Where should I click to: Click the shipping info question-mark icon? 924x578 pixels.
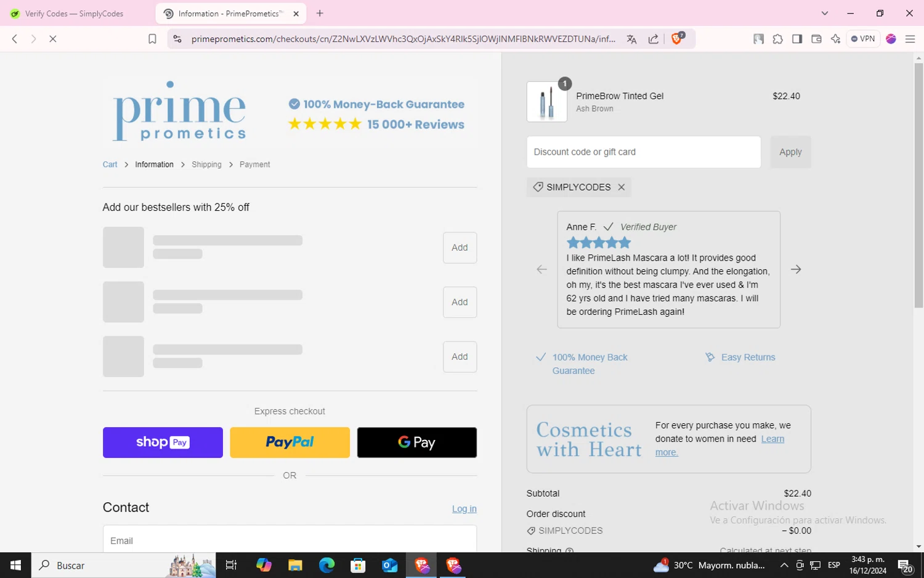point(569,550)
